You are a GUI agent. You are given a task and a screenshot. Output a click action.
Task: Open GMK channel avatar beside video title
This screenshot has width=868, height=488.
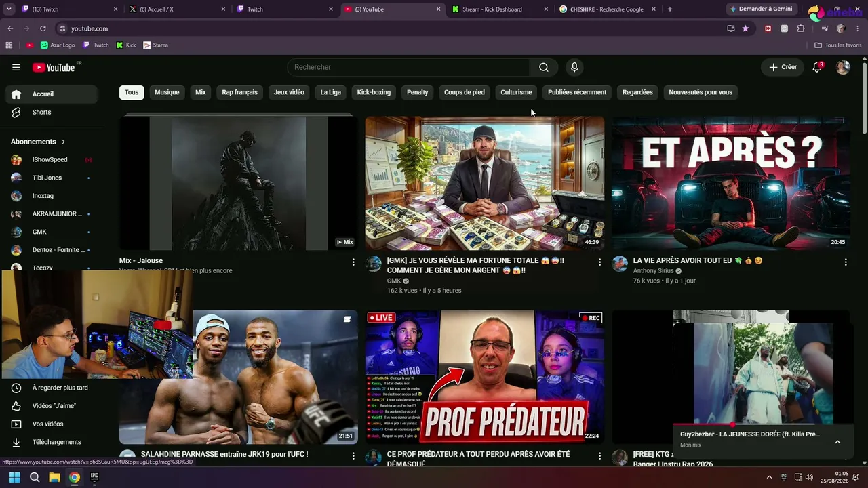374,264
